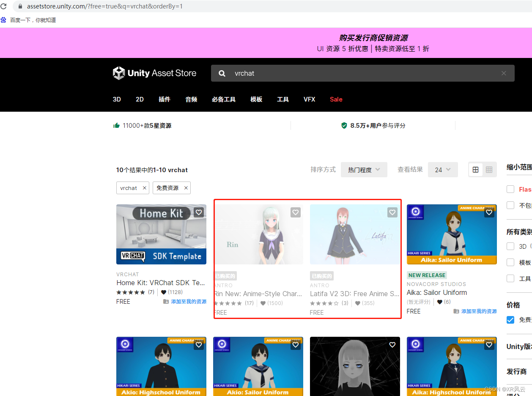Open Rin New: Anime-Style Character link

coord(258,294)
